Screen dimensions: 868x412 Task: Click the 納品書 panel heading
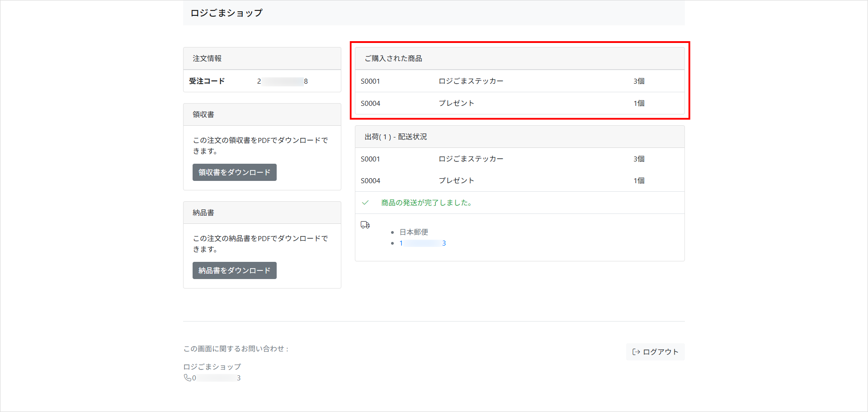(x=203, y=213)
